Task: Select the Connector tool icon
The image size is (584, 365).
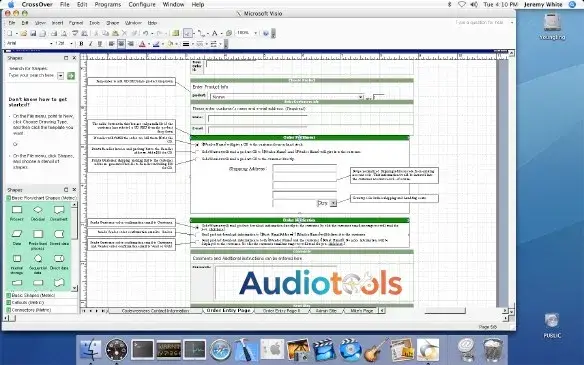Action: pos(201,34)
